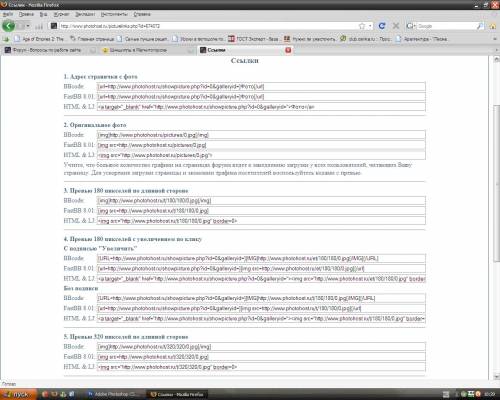Expand the address bar dropdown arrow

coord(370,26)
